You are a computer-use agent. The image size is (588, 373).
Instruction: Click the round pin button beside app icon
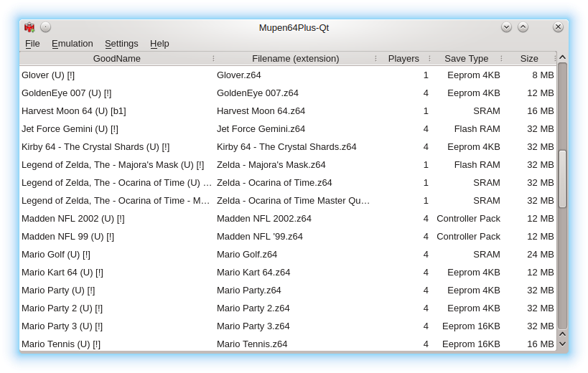click(x=45, y=27)
